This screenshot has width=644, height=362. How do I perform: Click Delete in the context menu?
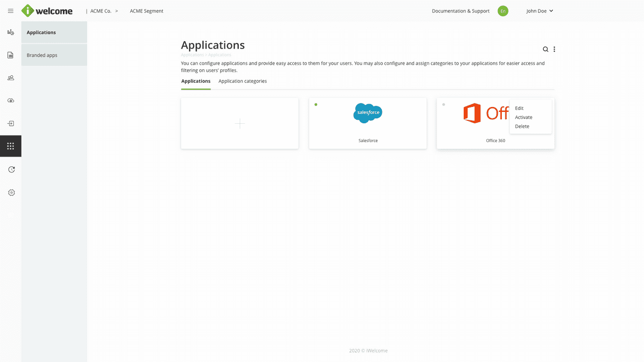[x=522, y=126]
